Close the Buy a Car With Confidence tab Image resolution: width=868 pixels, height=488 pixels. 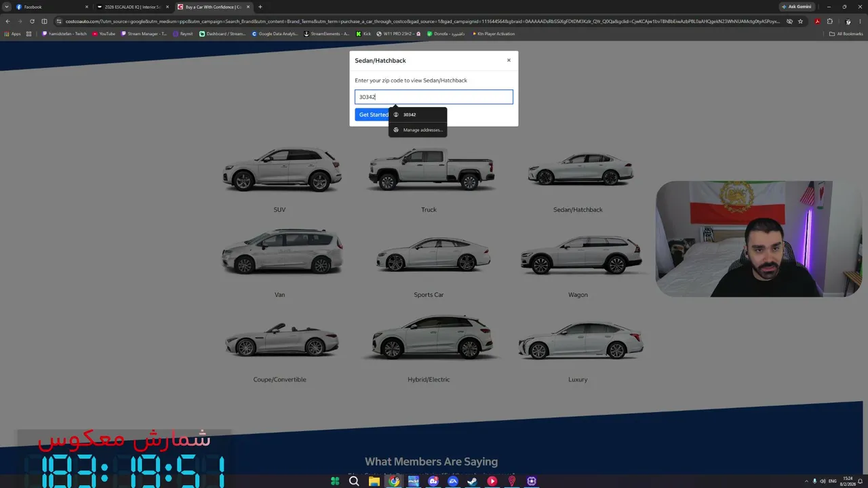pos(248,7)
